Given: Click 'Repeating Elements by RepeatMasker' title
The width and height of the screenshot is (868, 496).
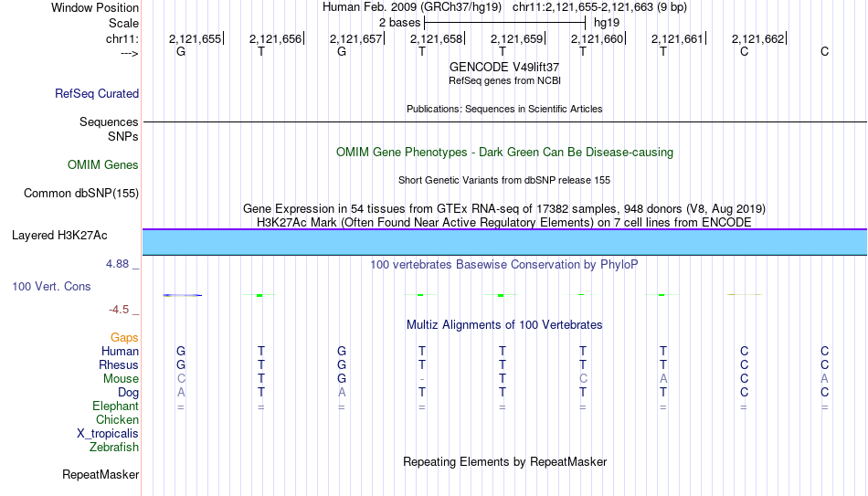Looking at the screenshot, I should pyautogui.click(x=504, y=461).
